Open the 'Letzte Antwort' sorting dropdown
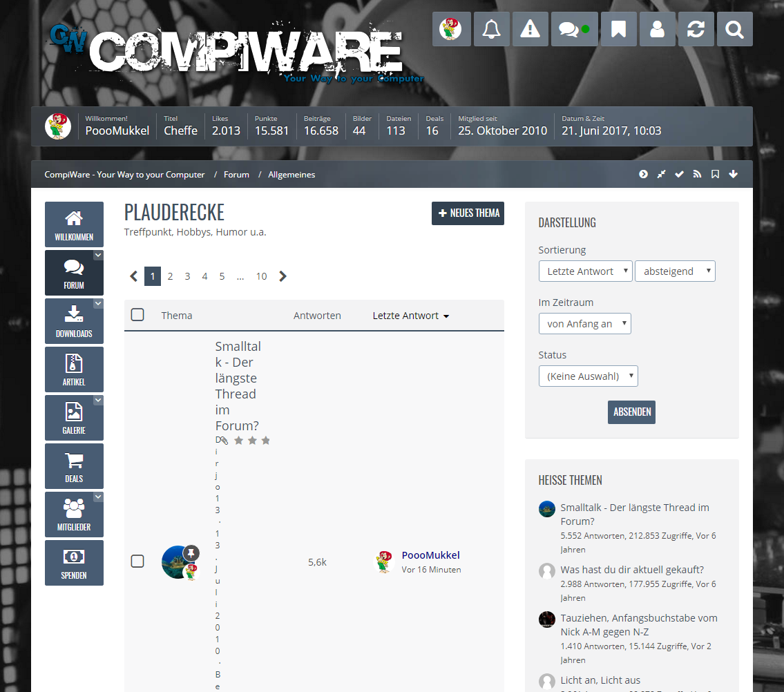784x692 pixels. [585, 271]
